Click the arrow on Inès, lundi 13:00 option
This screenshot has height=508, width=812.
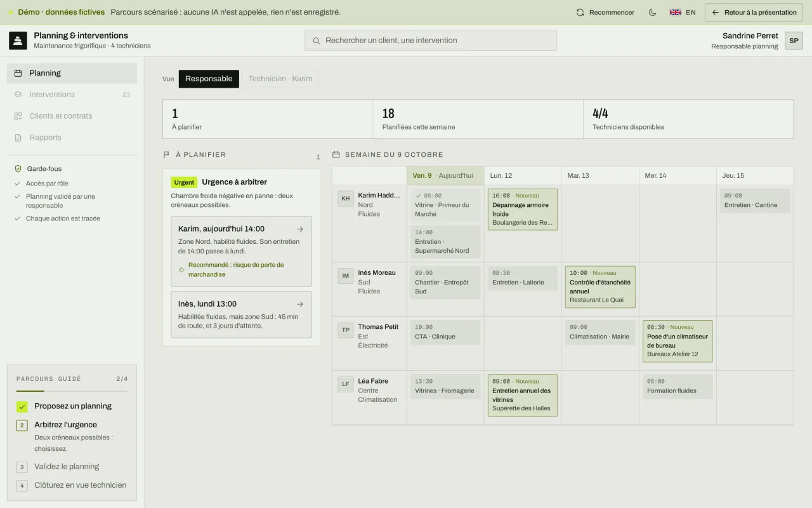[x=300, y=304]
